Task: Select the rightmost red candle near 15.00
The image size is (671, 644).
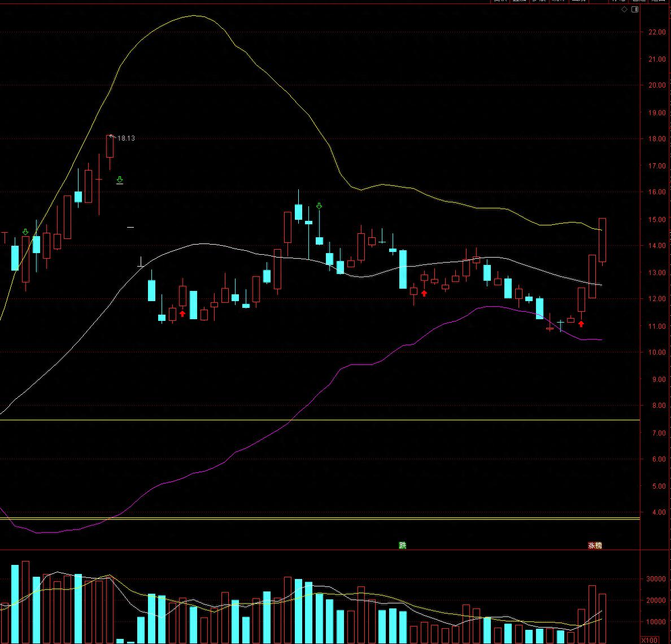Action: (x=602, y=242)
